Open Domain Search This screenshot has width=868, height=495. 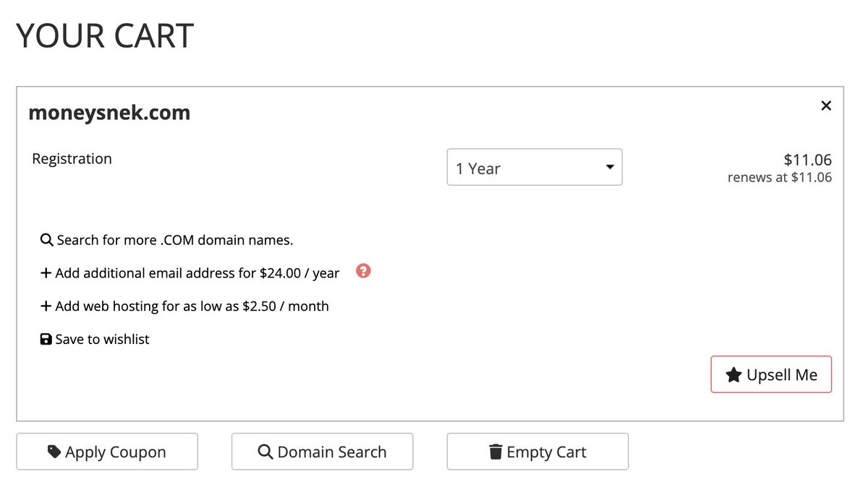[x=322, y=452]
